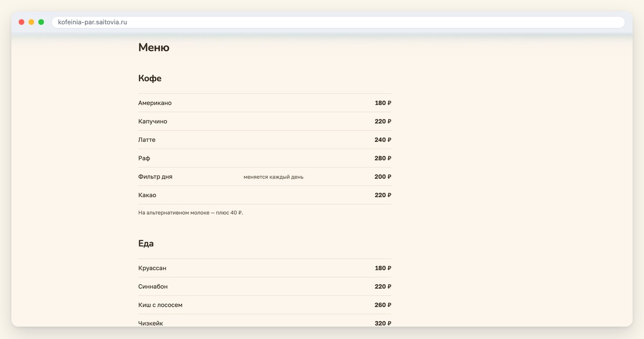Select the "Какао" menu item name
Screen dimensions: 644x339
[147, 195]
